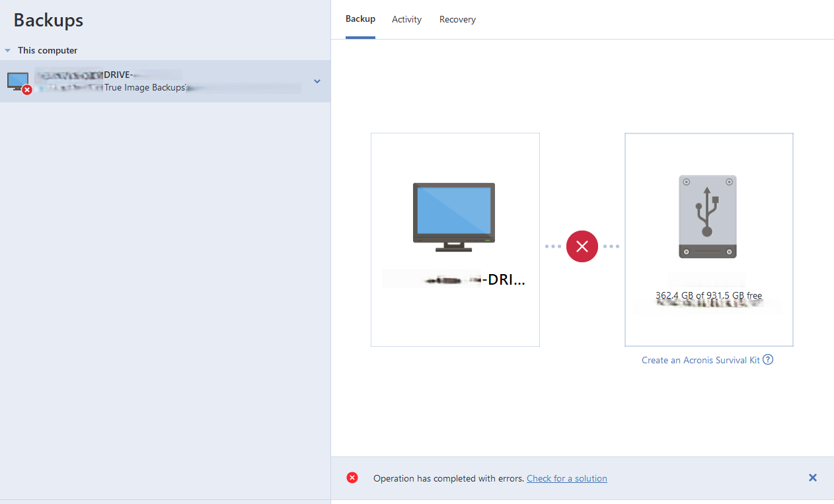Open Create an Acronis Survival Kit link
Image resolution: width=834 pixels, height=504 pixels.
[701, 361]
